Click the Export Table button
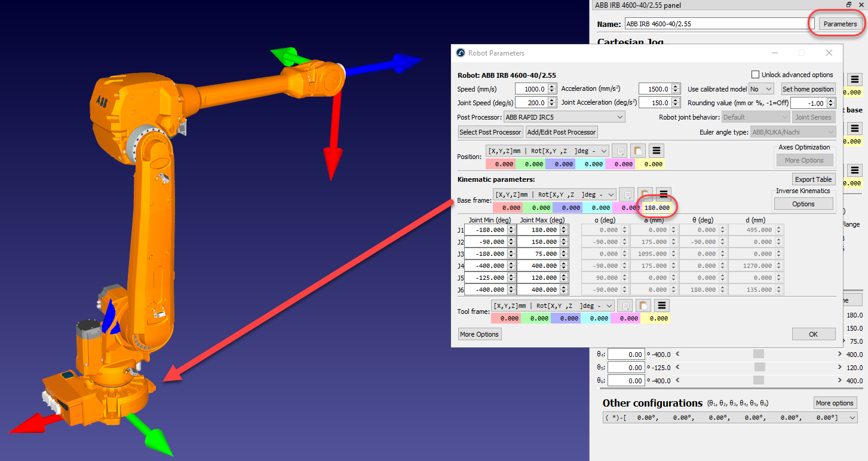Image resolution: width=868 pixels, height=461 pixels. pos(813,179)
